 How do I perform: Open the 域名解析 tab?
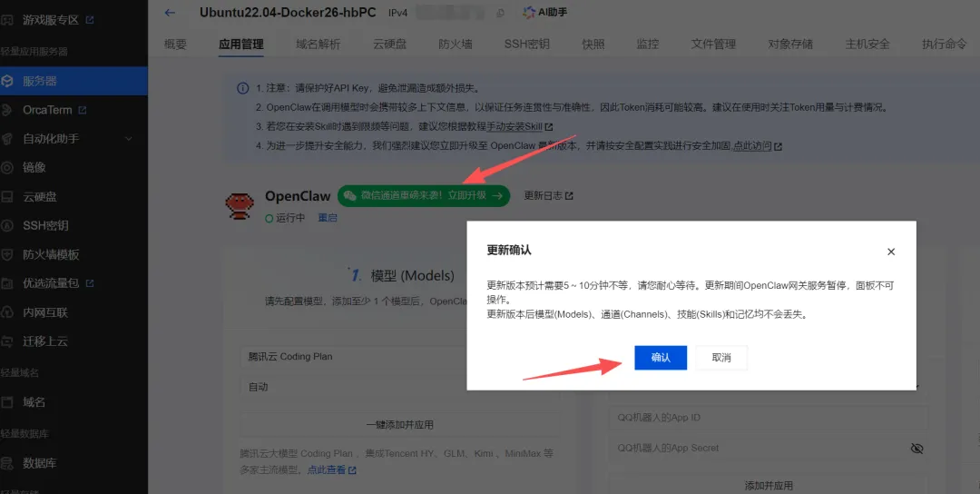click(x=318, y=44)
